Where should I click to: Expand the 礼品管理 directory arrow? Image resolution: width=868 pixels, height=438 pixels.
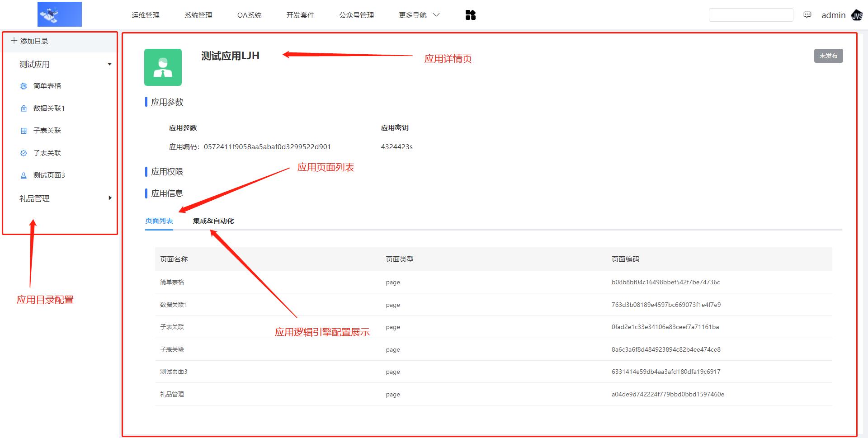coord(110,198)
